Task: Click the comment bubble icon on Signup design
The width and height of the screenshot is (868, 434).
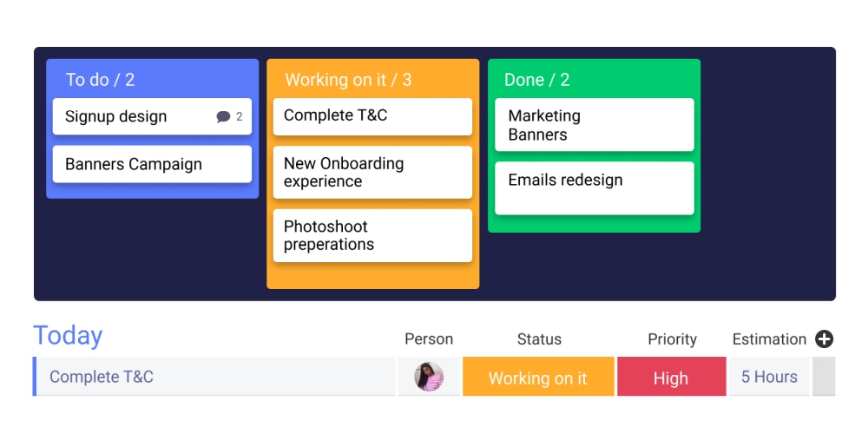Action: click(223, 117)
